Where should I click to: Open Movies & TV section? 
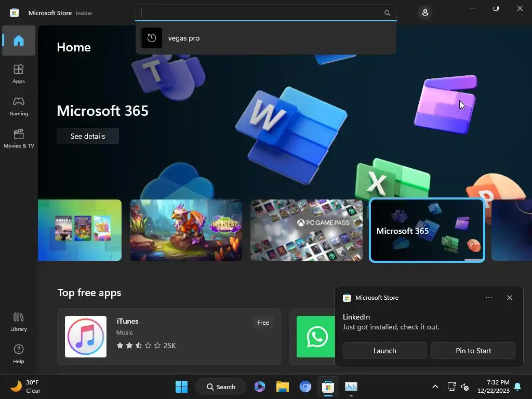19,138
